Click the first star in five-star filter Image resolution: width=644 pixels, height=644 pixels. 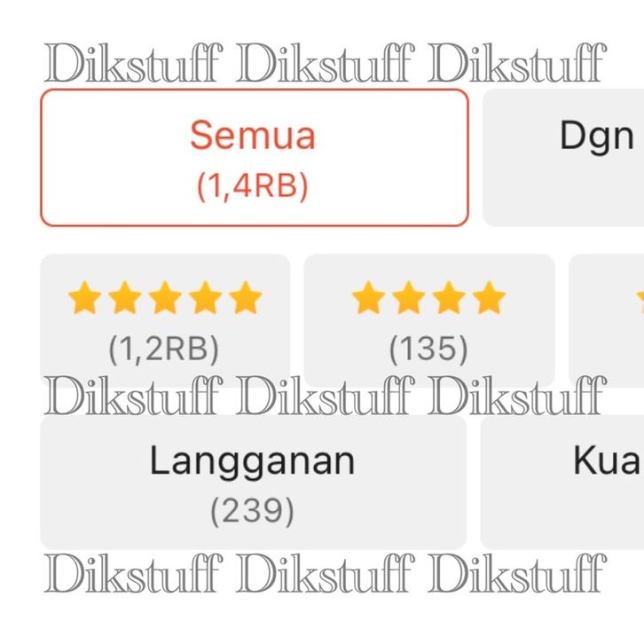tap(84, 299)
